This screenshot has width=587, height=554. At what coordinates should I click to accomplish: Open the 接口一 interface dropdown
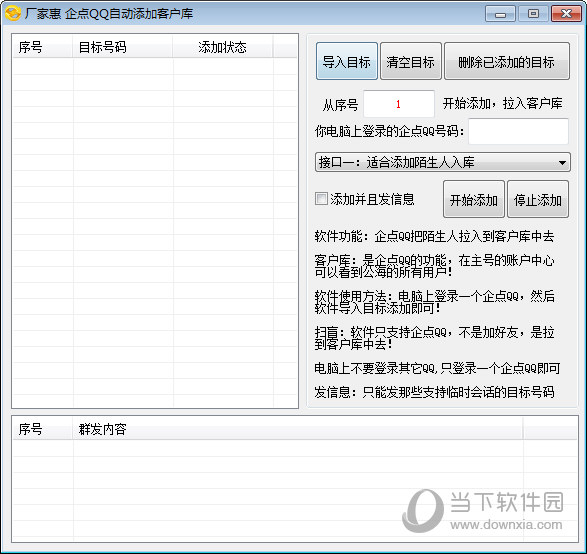click(442, 162)
